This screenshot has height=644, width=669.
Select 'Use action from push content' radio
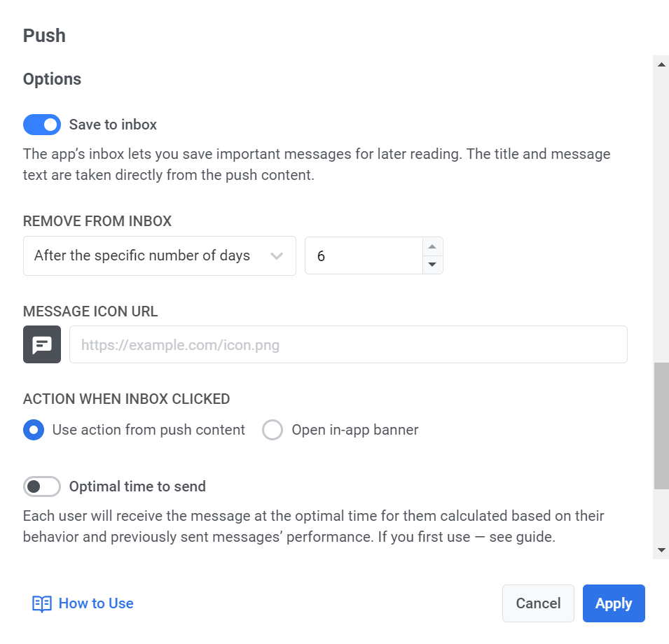click(x=34, y=429)
